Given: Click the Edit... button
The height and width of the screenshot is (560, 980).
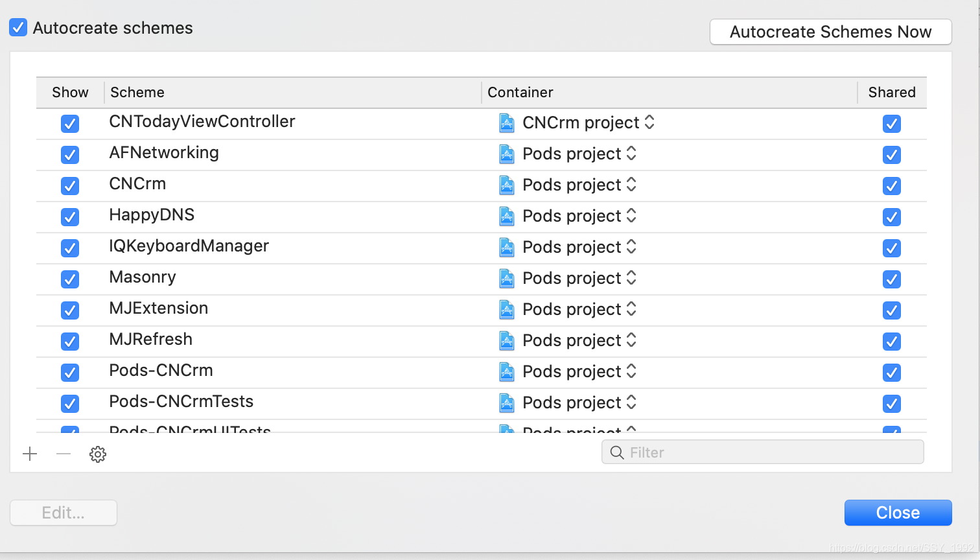Looking at the screenshot, I should point(64,513).
